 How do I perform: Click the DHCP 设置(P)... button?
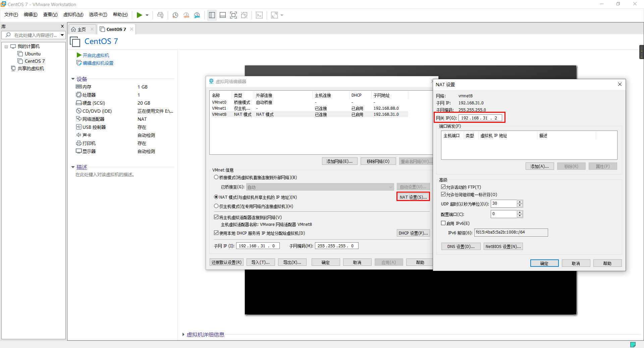(x=413, y=233)
